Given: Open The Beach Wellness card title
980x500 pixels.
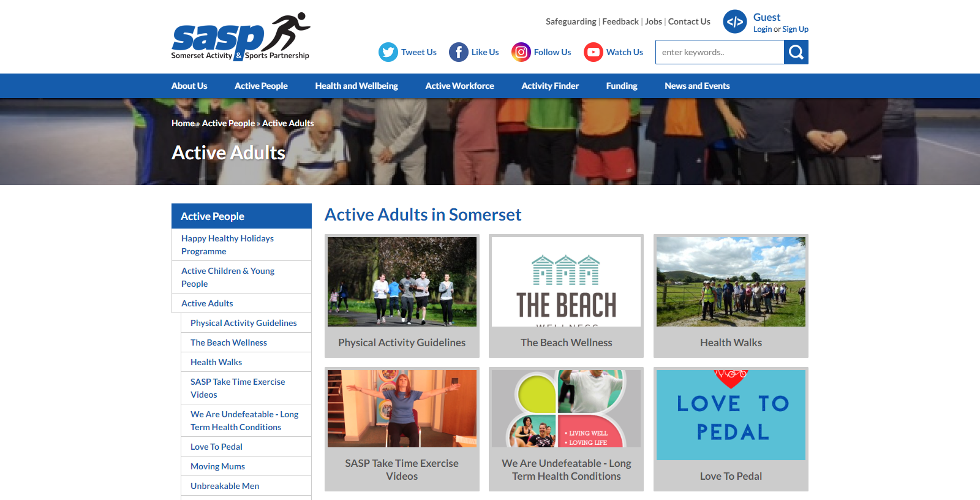Looking at the screenshot, I should [x=567, y=343].
